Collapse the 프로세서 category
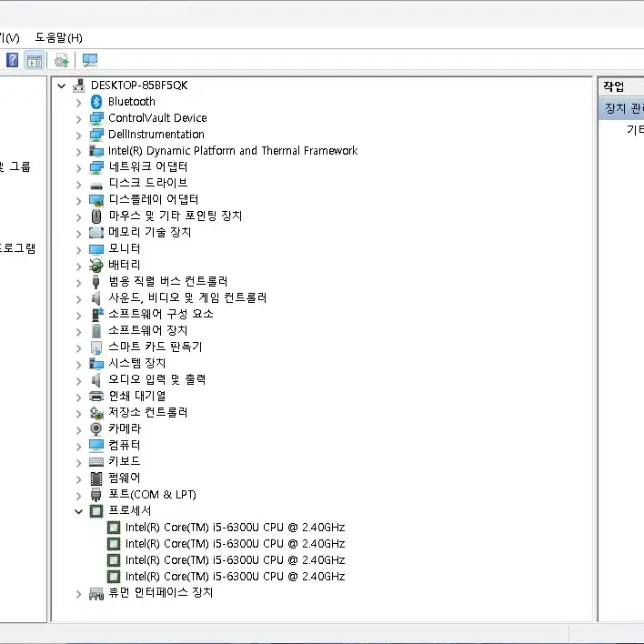The width and height of the screenshot is (644, 644). coord(78,512)
